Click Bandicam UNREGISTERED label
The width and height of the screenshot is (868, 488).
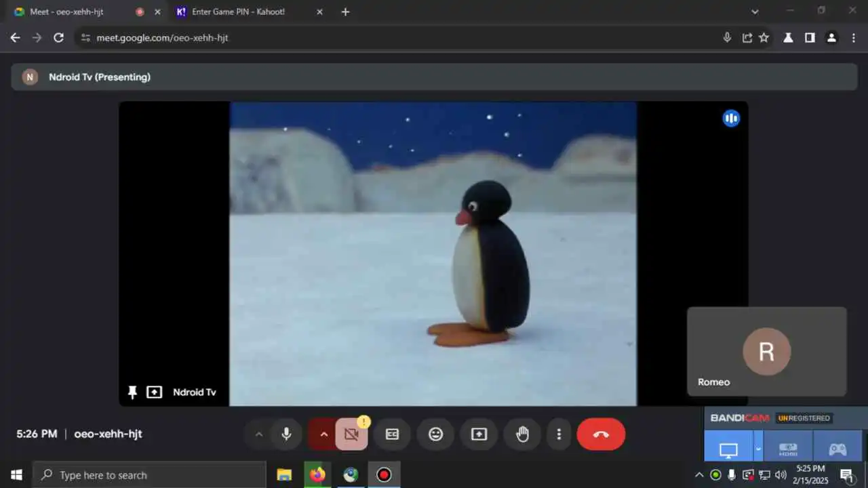pos(804,418)
